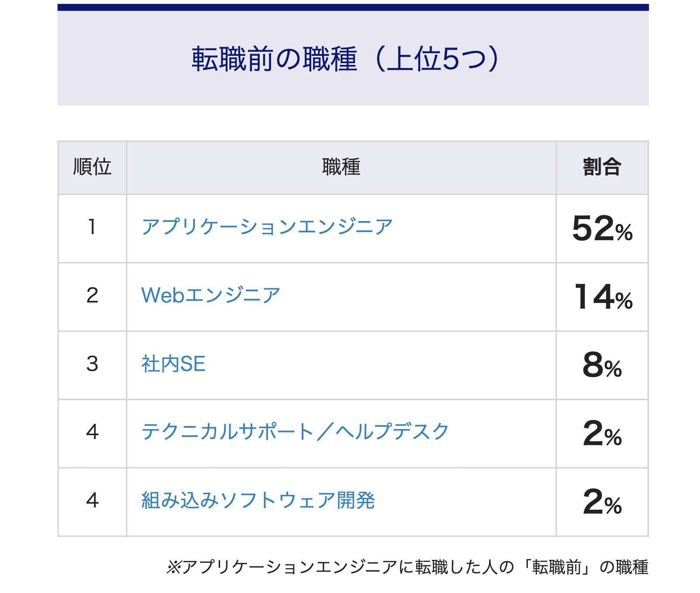Open テクニカルサポート／ヘルプデスク link
This screenshot has height=593, width=700.
[x=295, y=432]
